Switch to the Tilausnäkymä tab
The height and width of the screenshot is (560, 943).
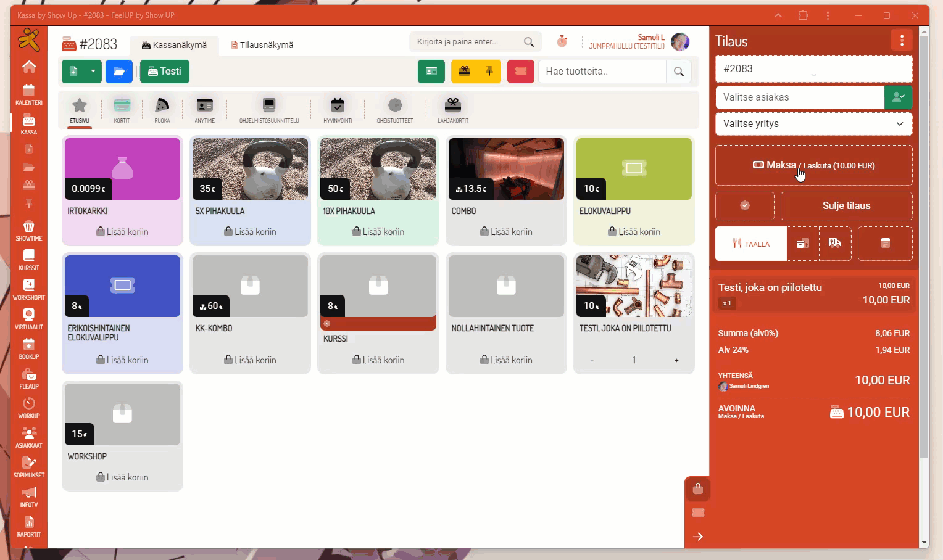tap(262, 45)
